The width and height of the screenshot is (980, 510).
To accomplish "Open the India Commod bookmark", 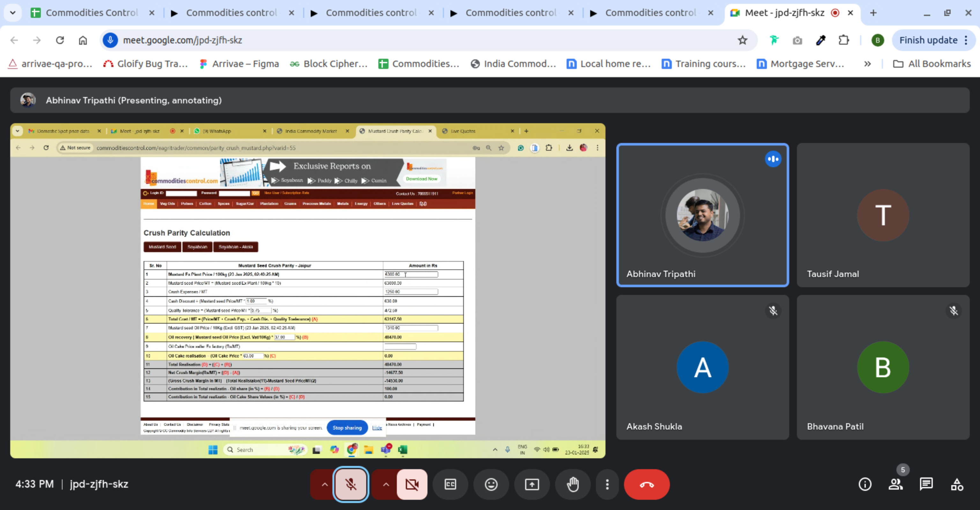I will coord(513,64).
